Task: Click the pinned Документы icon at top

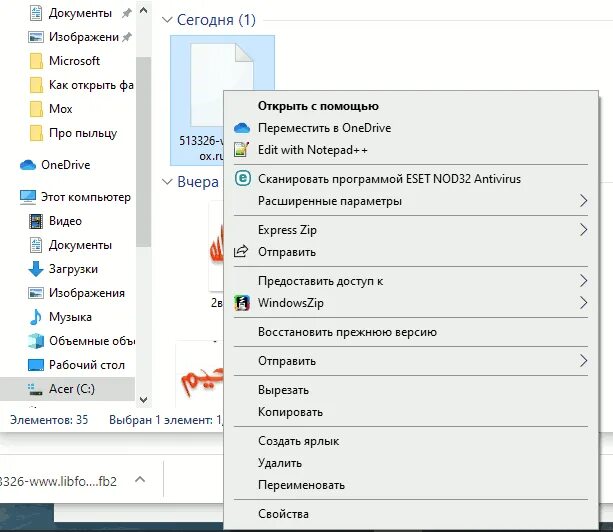Action: pos(36,13)
